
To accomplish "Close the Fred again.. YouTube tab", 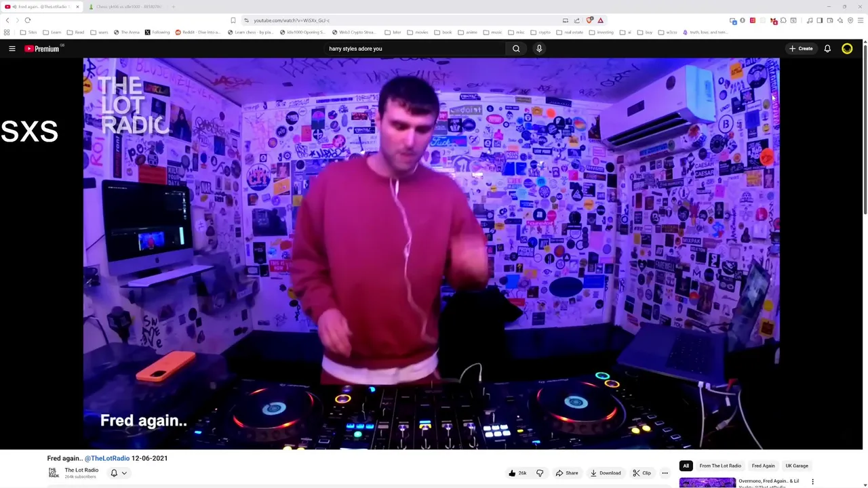I will click(x=77, y=7).
